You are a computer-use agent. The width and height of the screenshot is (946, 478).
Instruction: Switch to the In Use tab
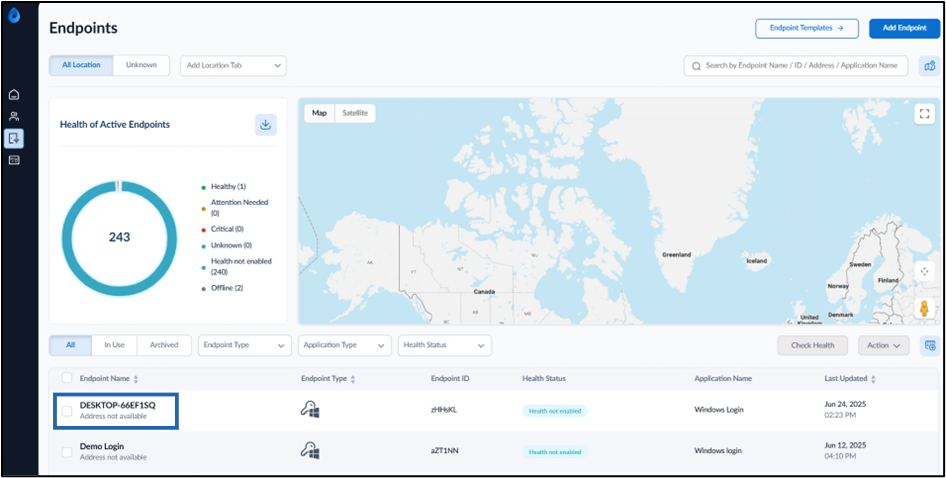tap(115, 345)
